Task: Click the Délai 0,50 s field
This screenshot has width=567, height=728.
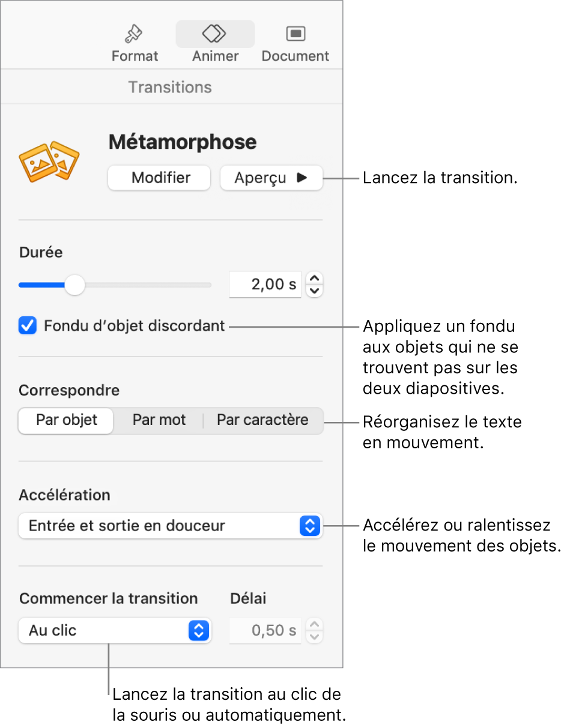Action: click(265, 631)
